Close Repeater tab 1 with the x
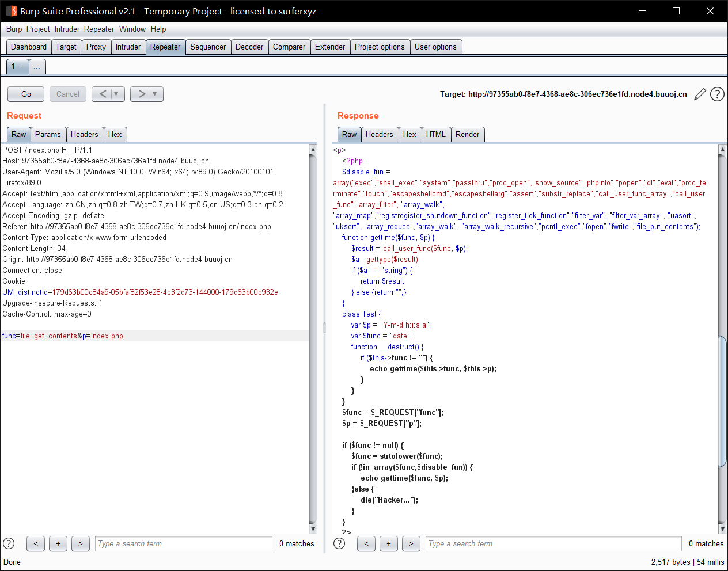 22,67
